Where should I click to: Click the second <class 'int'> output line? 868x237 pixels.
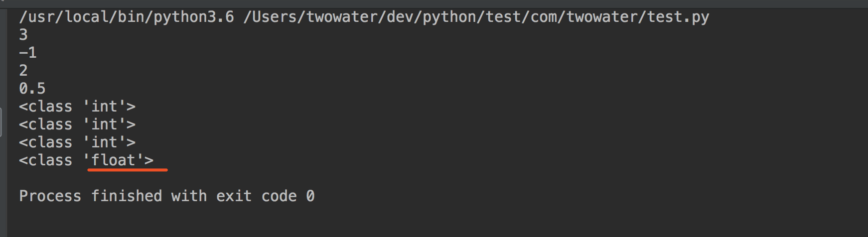coord(77,124)
